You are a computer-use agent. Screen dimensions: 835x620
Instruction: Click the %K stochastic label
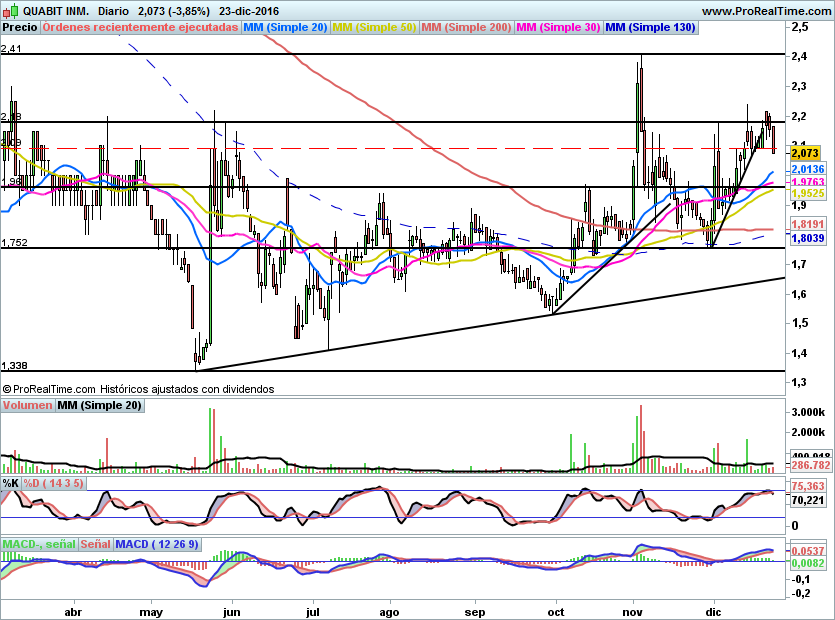coord(11,483)
